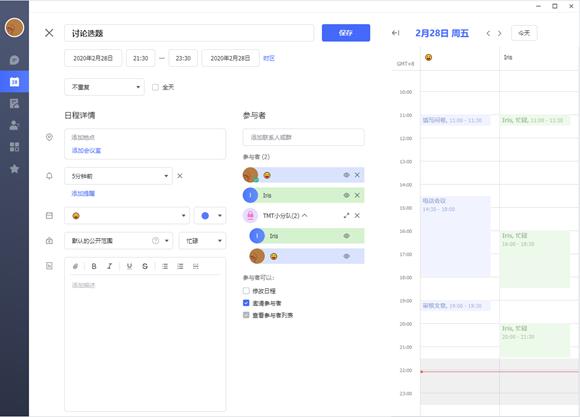
Task: Click the 2月28日 周五 date heading
Action: [442, 33]
